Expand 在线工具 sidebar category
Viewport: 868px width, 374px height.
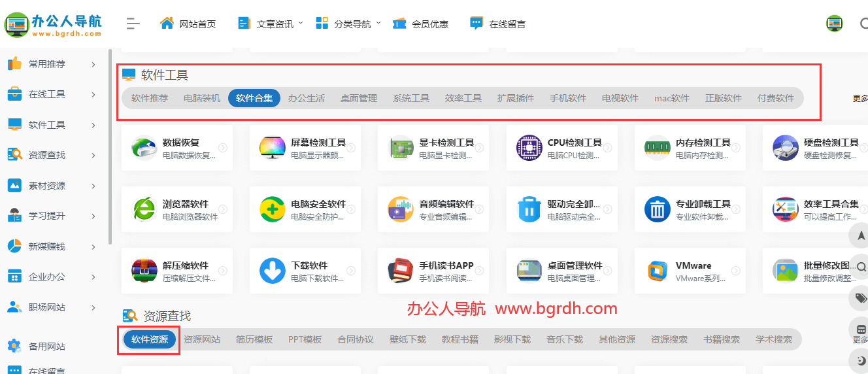pos(52,94)
